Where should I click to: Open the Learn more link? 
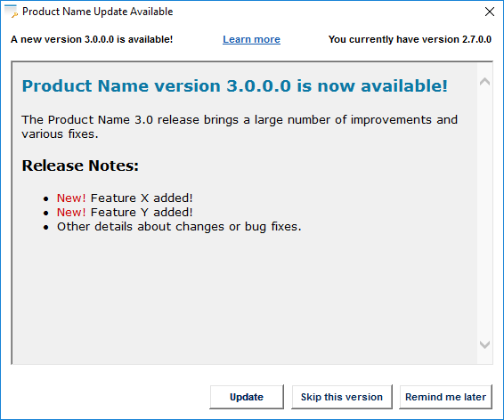click(251, 39)
